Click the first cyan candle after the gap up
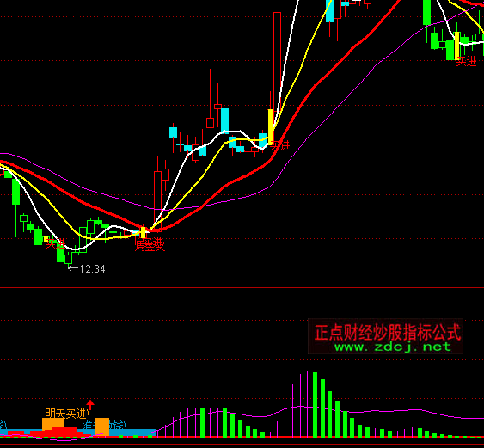The image size is (484, 448). pyautogui.click(x=173, y=132)
